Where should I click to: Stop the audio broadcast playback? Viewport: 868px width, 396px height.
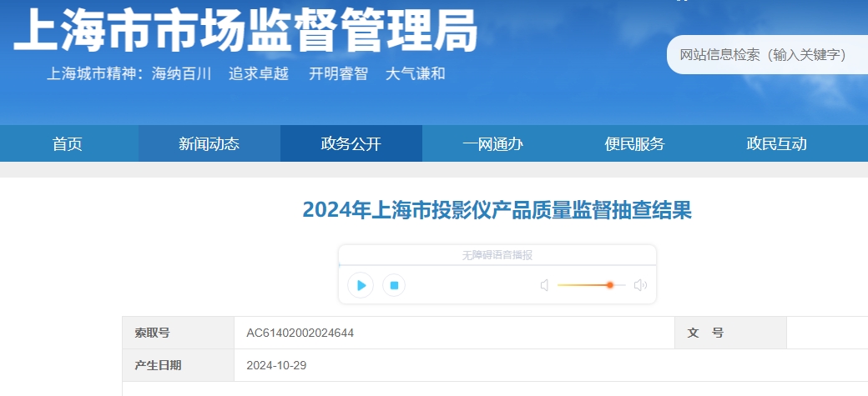pos(394,285)
